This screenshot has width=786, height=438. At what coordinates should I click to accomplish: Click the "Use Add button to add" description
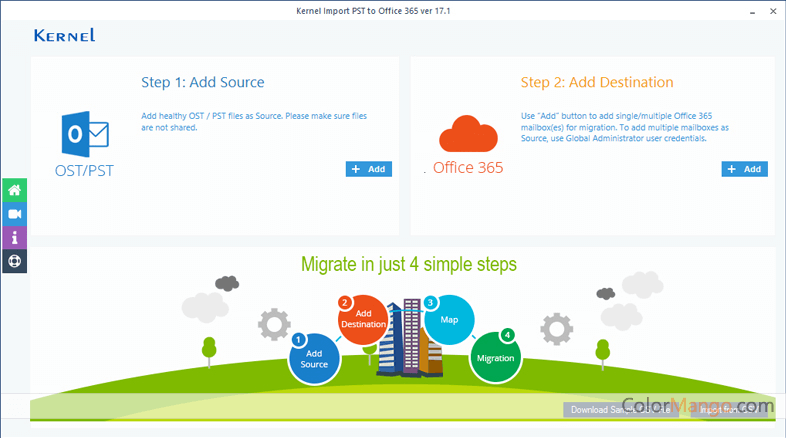coord(625,127)
